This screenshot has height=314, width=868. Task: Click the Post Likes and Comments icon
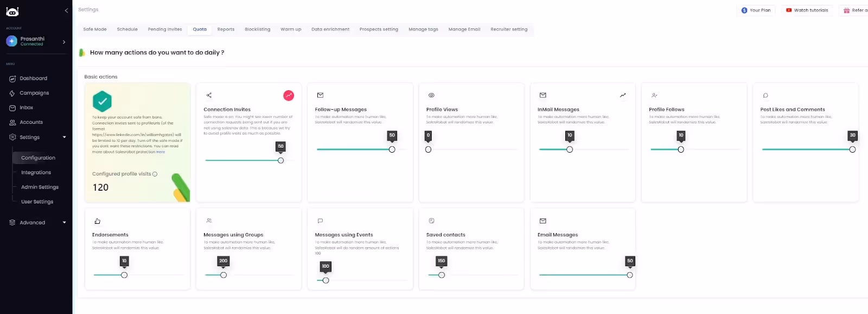(x=765, y=95)
